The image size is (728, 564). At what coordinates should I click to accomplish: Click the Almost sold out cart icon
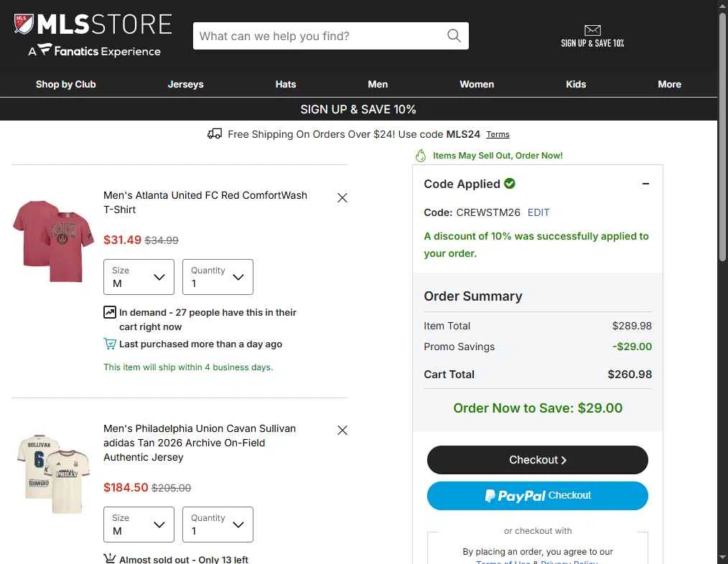[x=110, y=559]
